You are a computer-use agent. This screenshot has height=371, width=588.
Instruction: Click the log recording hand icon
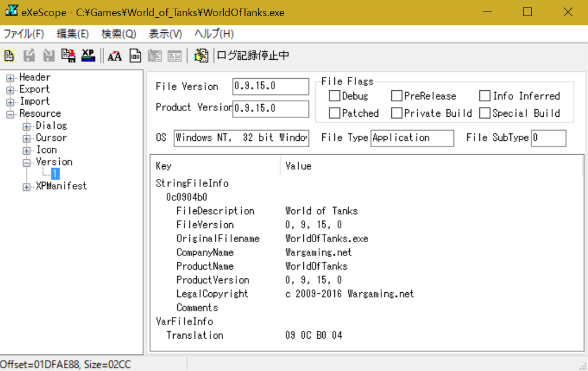point(201,55)
